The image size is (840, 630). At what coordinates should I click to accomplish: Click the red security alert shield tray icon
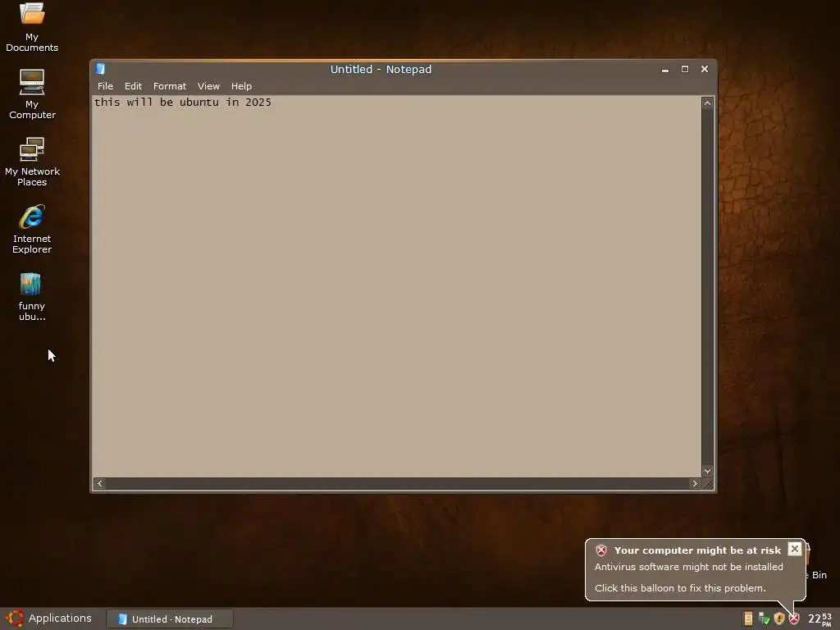794,619
